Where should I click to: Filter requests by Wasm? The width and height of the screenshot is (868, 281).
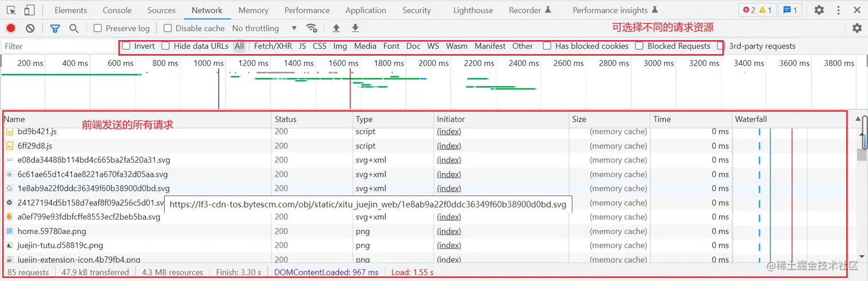(457, 46)
